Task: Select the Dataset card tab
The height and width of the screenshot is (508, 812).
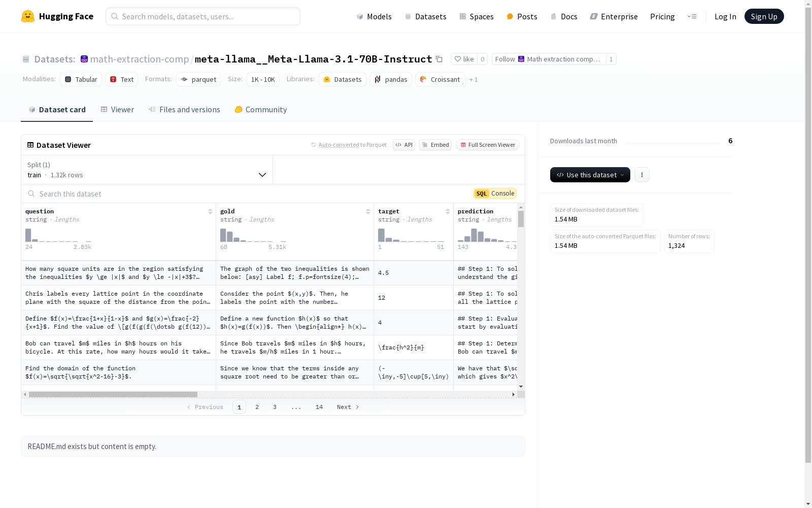Action: 57,110
